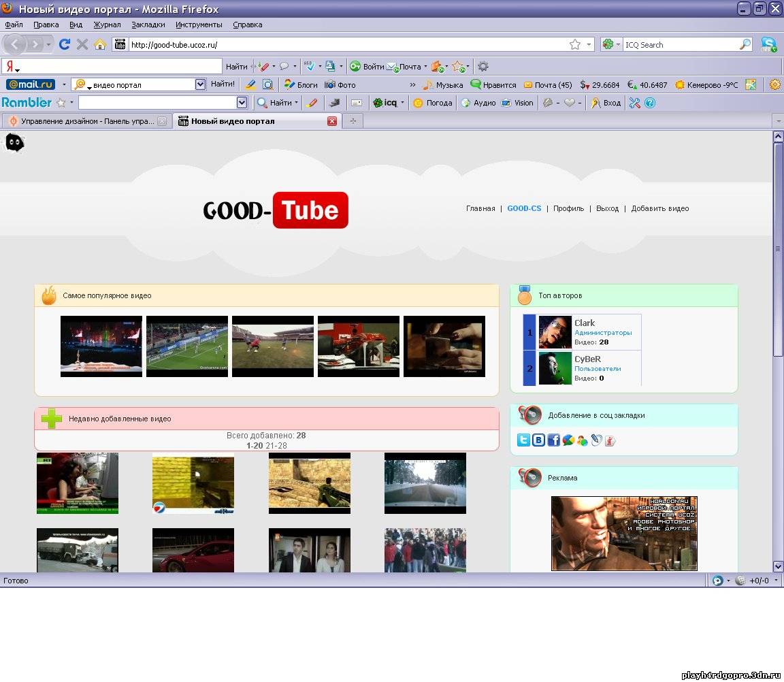Open the Mail.ru maps icon
The image size is (784, 682).
pos(751,84)
